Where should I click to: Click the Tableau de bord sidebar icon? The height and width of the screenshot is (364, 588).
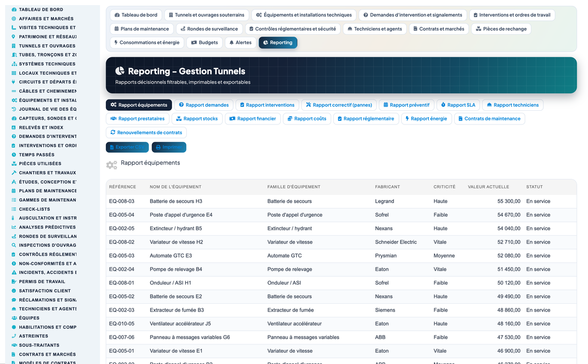(x=14, y=10)
